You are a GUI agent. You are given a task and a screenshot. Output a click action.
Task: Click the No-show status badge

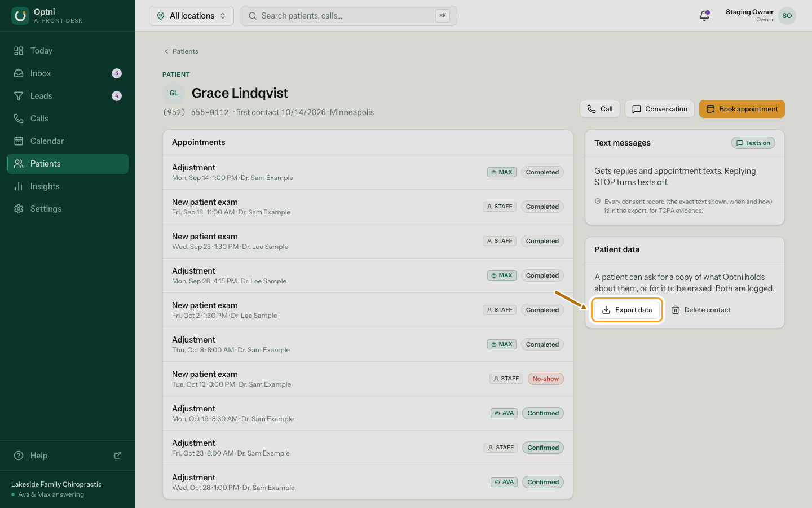point(546,379)
